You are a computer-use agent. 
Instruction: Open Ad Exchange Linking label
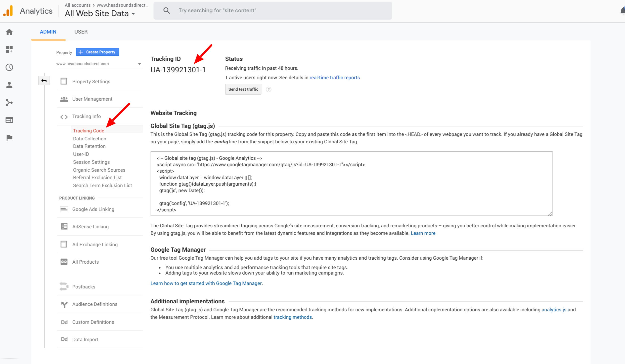[x=95, y=244]
